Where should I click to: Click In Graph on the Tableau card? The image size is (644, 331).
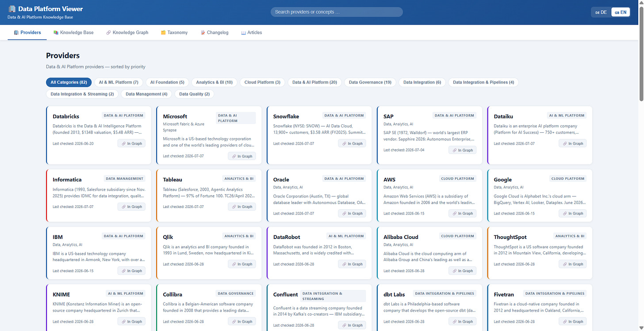point(242,207)
